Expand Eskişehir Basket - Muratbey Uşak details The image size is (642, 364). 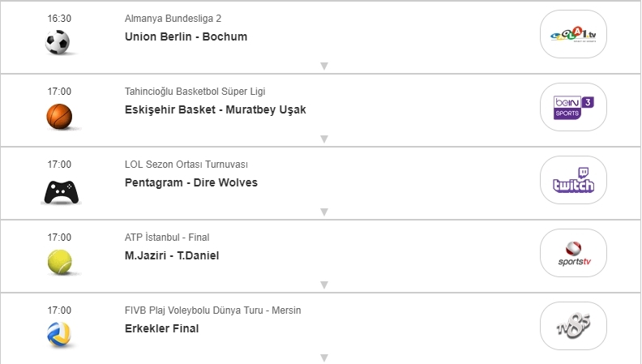323,139
